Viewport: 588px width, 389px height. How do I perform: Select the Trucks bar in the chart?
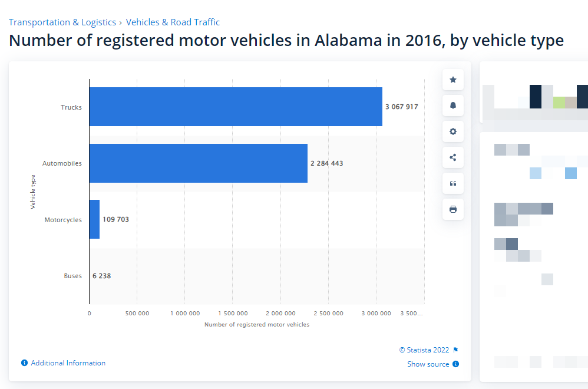click(x=236, y=107)
